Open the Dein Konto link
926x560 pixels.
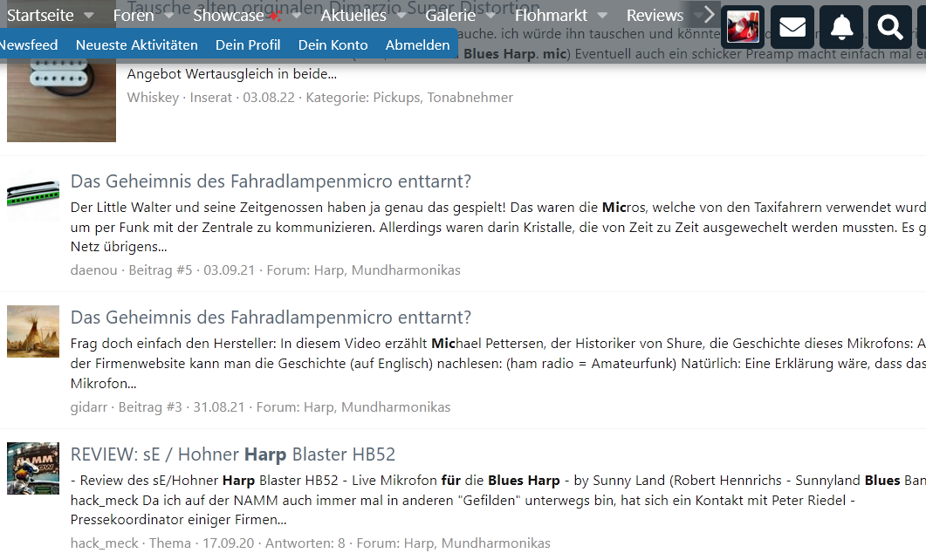(333, 44)
